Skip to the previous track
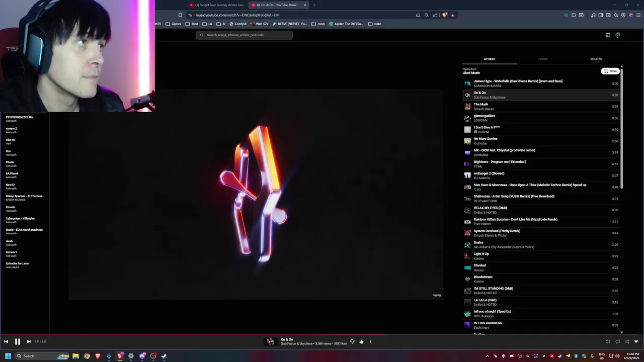Image resolution: width=644 pixels, height=362 pixels. tap(6, 341)
